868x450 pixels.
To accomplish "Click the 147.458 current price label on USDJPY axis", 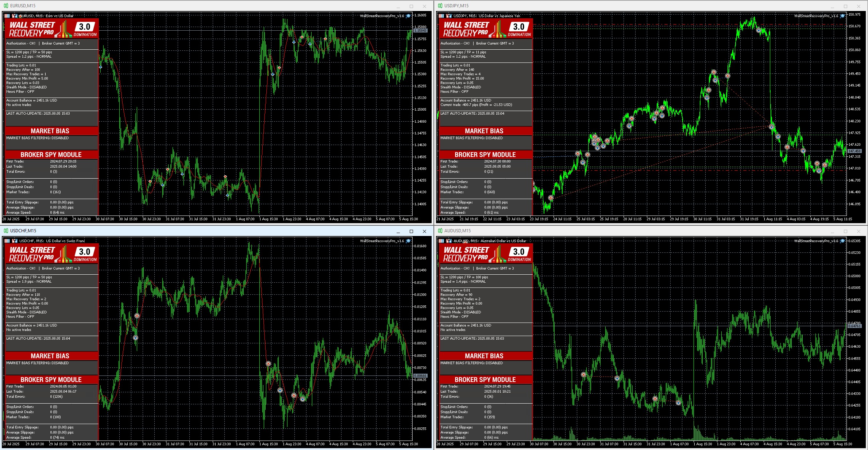I will (855, 151).
